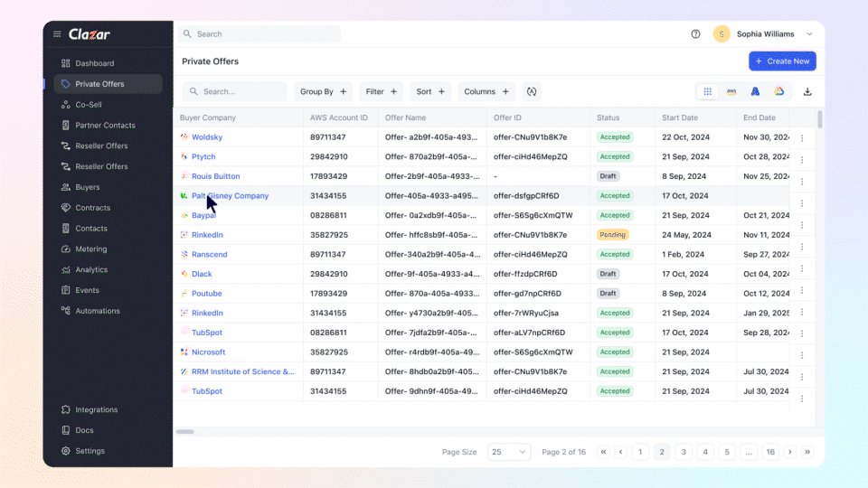Click the vertical scrollbar beside the table

point(820,119)
